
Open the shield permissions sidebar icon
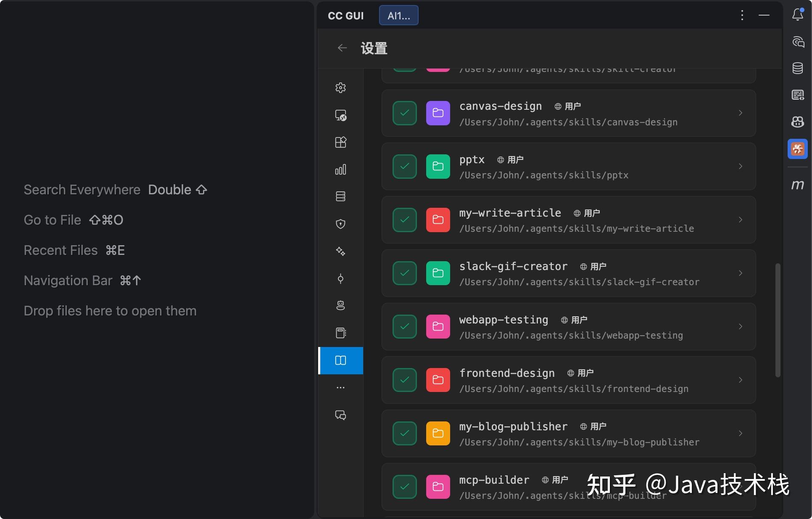pyautogui.click(x=340, y=224)
